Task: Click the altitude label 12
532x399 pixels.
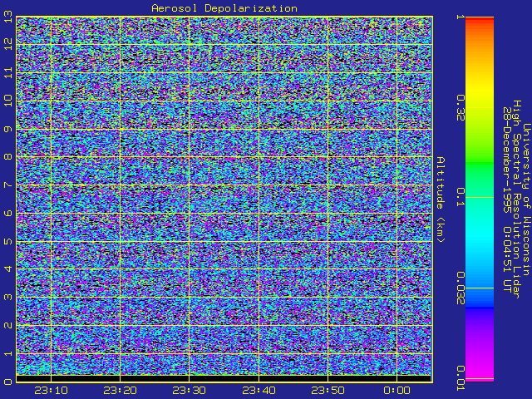Action: coord(8,44)
